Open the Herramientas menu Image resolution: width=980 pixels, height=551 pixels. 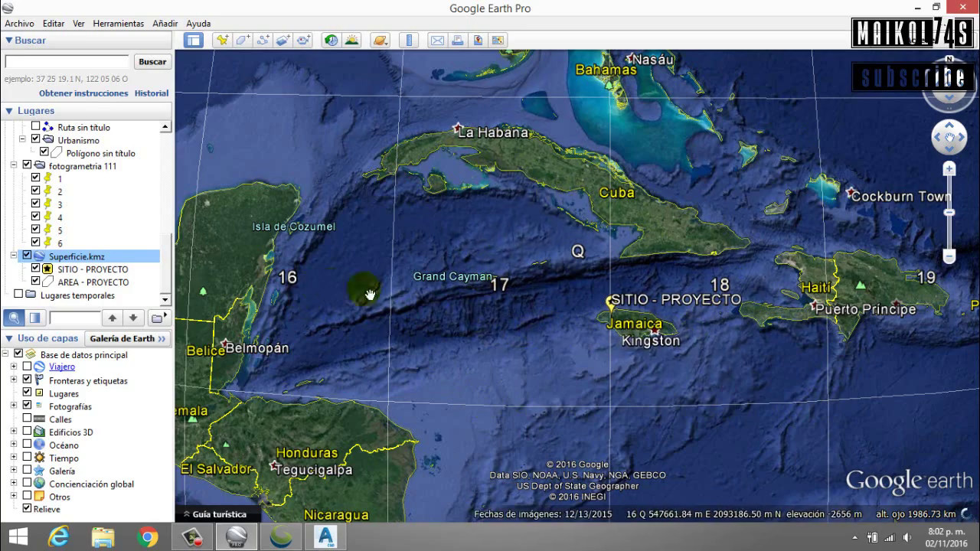(x=119, y=24)
